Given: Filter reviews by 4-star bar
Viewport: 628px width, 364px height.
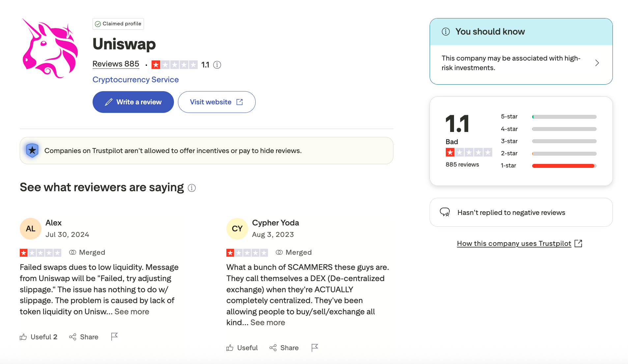Looking at the screenshot, I should tap(564, 129).
